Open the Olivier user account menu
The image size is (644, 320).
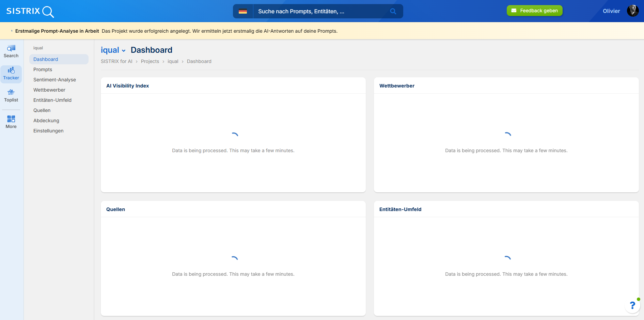611,11
